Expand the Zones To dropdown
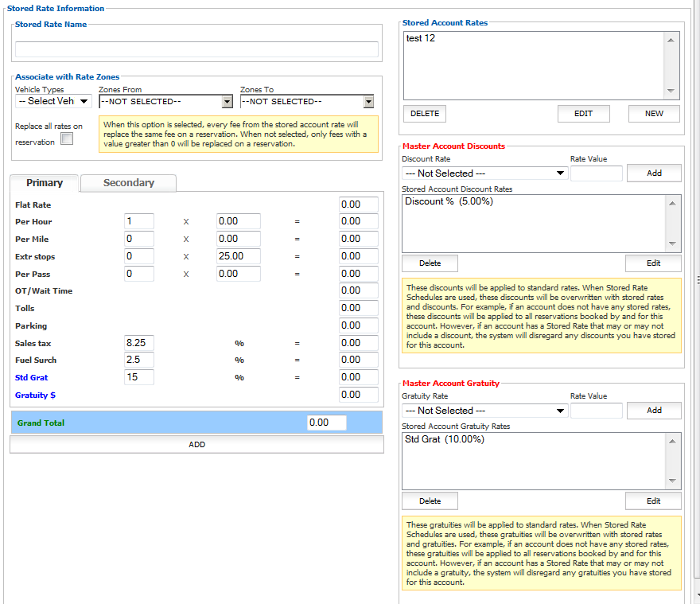The height and width of the screenshot is (604, 700). pos(307,102)
